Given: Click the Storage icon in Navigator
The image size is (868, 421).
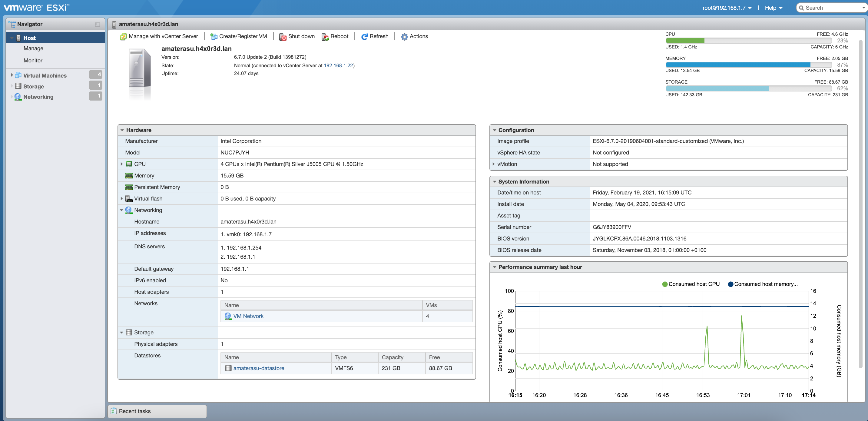Looking at the screenshot, I should pos(18,86).
